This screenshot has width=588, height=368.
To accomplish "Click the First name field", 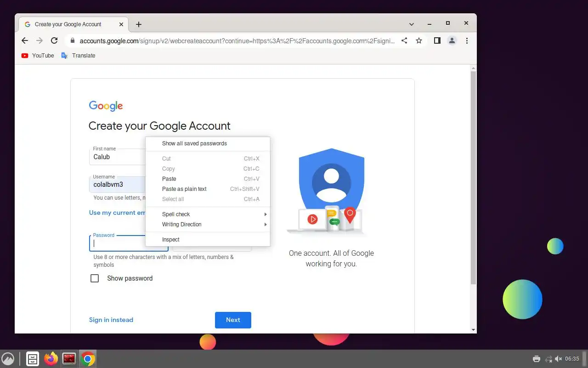I will click(x=117, y=156).
